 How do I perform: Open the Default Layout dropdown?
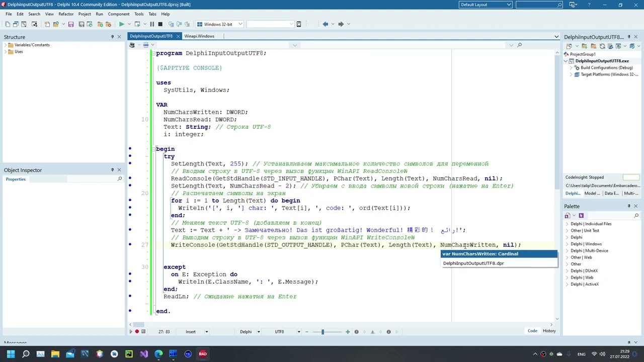pyautogui.click(x=509, y=5)
